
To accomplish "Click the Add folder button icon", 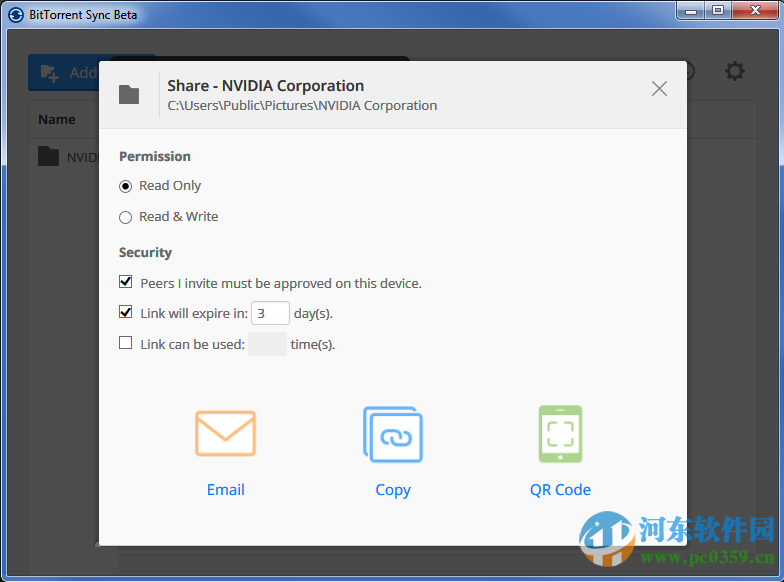I will coord(50,73).
